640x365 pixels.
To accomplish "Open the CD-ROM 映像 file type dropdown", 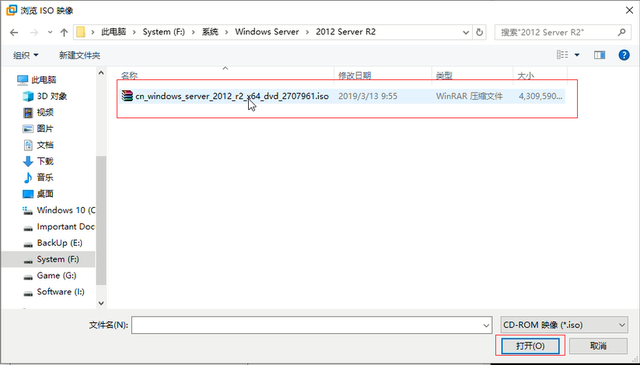I will click(564, 325).
